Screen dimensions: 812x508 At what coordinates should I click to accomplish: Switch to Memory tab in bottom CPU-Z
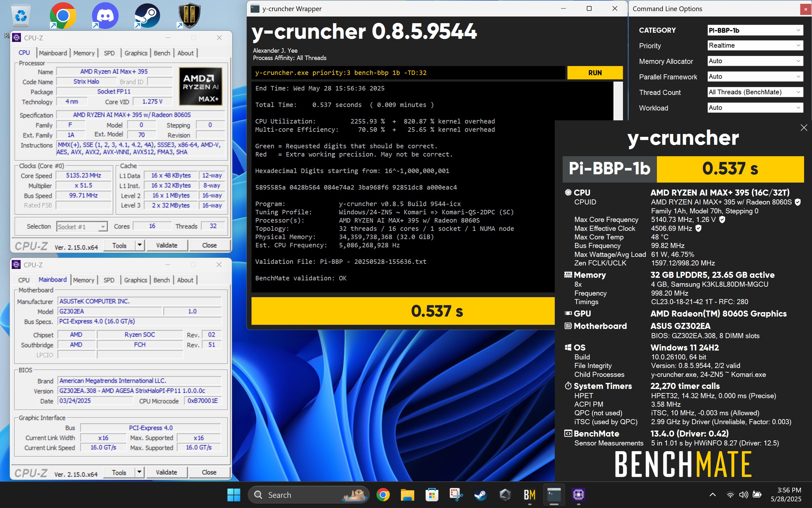tap(83, 280)
